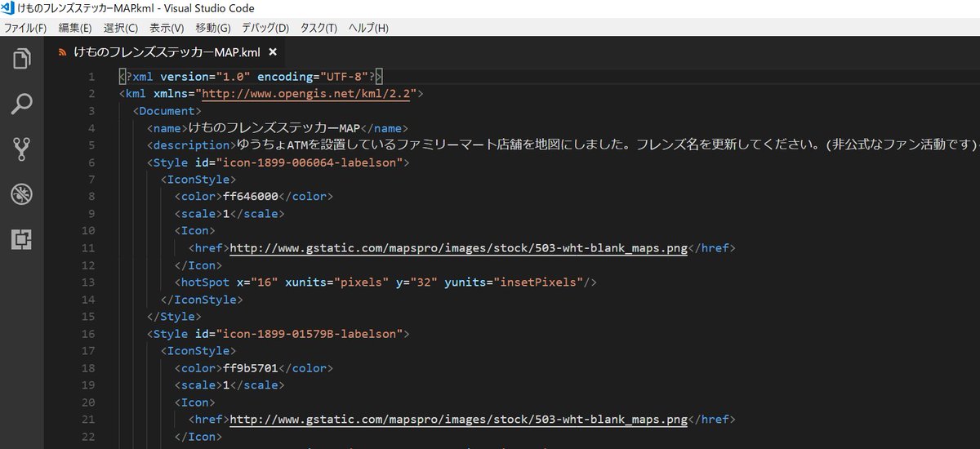Click the closing IconStyle tag on line 14

click(x=201, y=300)
